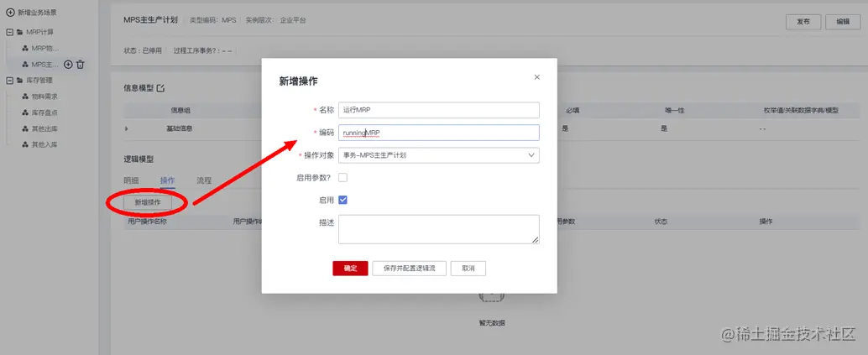868x355 pixels.
Task: Open the edit icon next to 信息模型
Action: click(x=161, y=88)
